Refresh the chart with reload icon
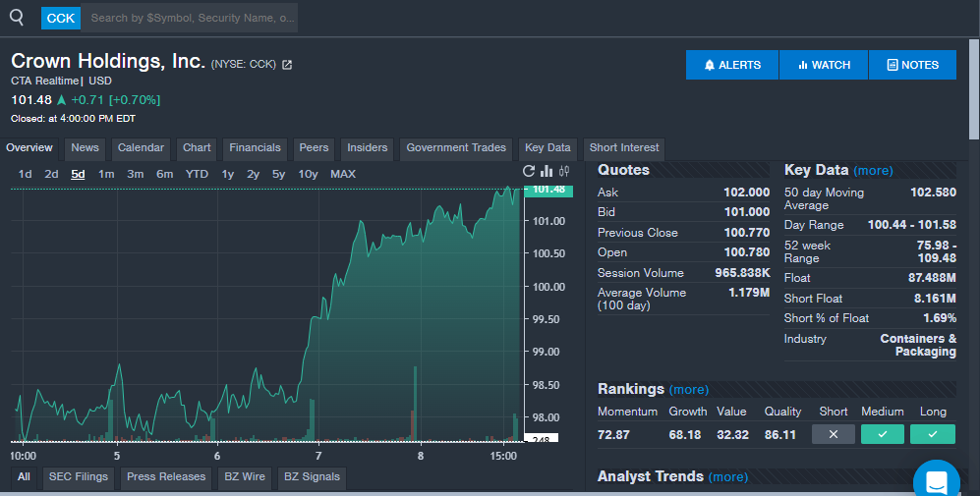The image size is (980, 496). 529,171
